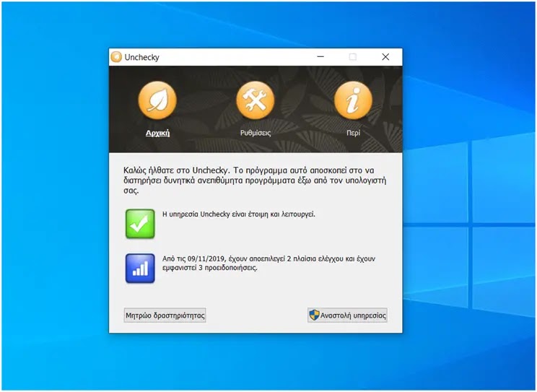Click the green checkmark status icon

[140, 224]
